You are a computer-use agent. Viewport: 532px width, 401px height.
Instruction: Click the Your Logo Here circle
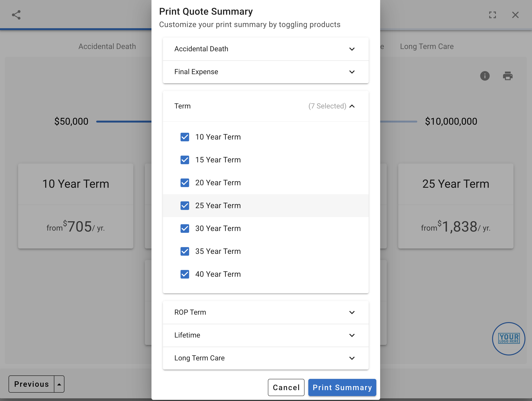(x=508, y=338)
